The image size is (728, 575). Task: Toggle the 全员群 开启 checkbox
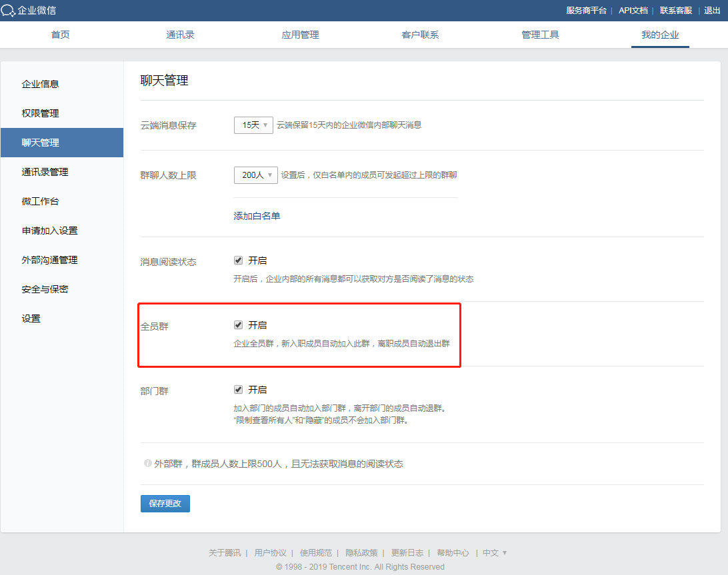click(x=238, y=324)
